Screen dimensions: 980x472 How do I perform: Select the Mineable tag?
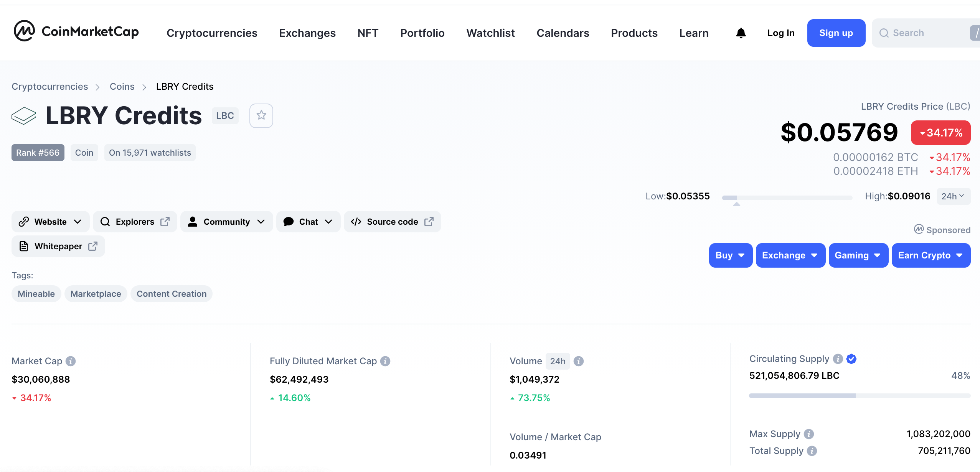[36, 294]
